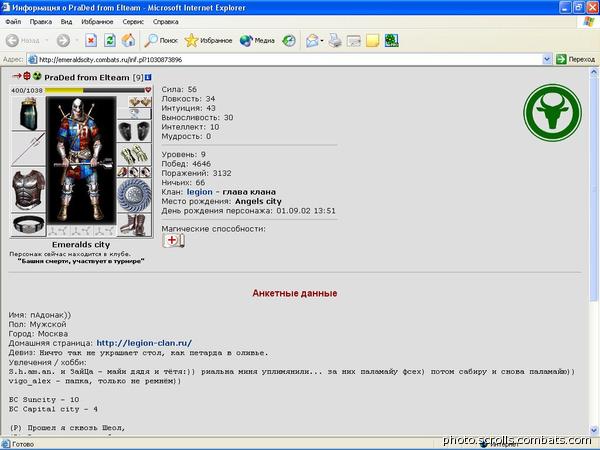
Task: Click the scrollbar up arrow
Action: pyautogui.click(x=594, y=72)
